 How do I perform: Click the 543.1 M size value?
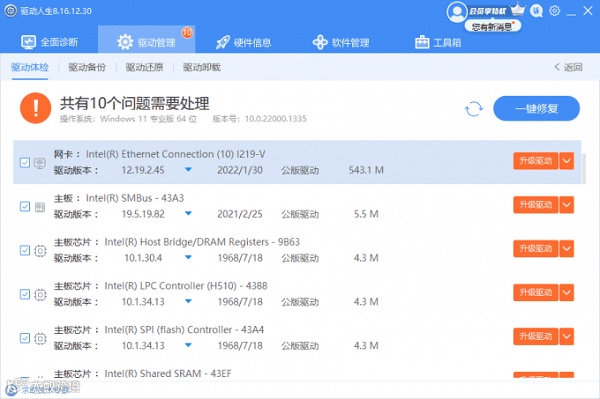coord(366,170)
